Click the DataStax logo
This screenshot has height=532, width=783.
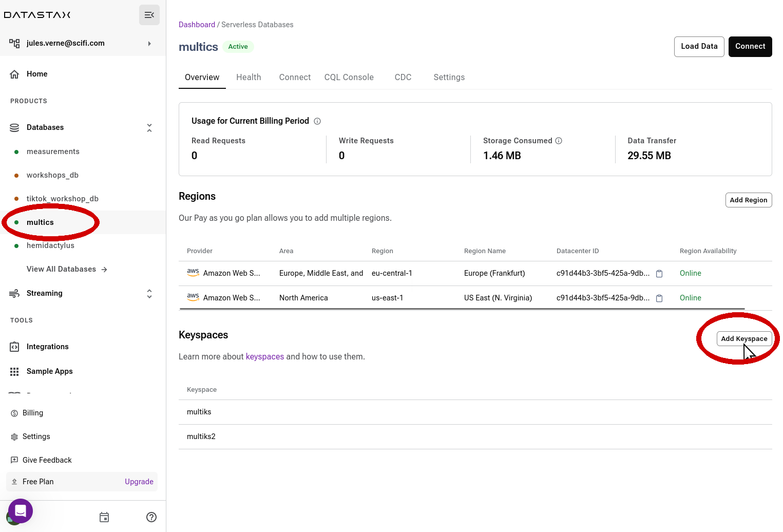coord(37,15)
